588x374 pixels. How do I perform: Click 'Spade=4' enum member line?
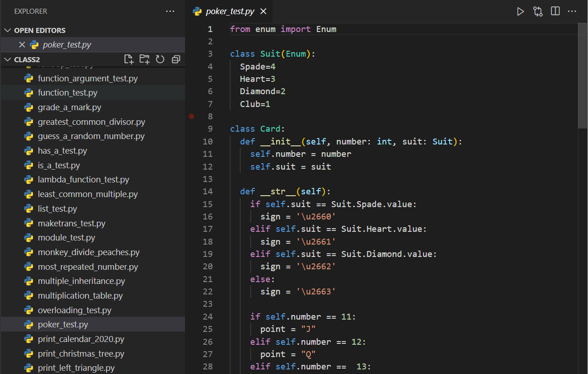[258, 67]
